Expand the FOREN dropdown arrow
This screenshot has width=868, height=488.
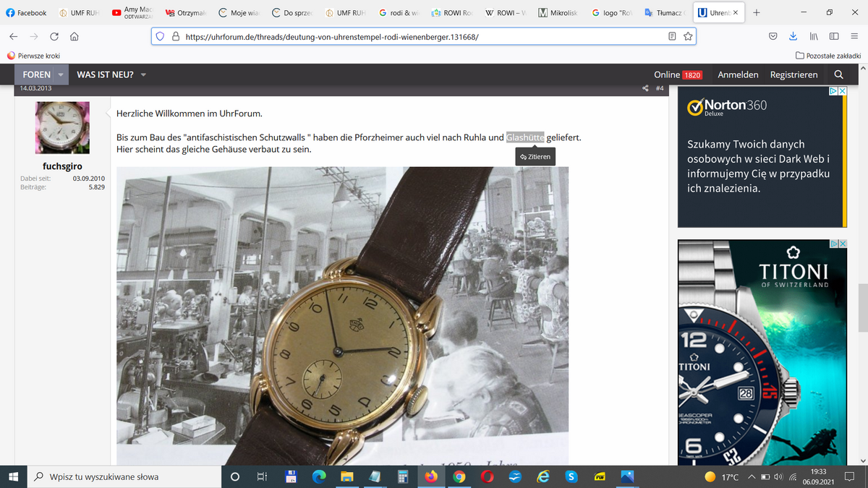[61, 74]
